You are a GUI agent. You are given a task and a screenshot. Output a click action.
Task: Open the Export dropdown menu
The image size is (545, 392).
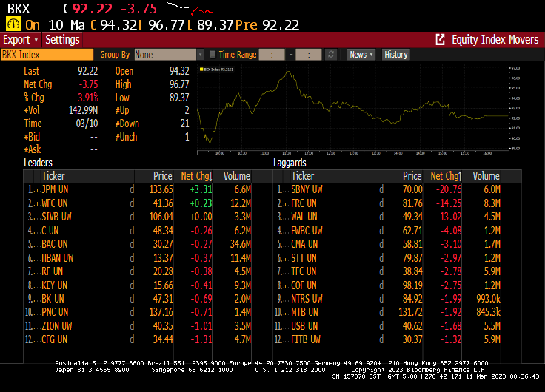20,40
